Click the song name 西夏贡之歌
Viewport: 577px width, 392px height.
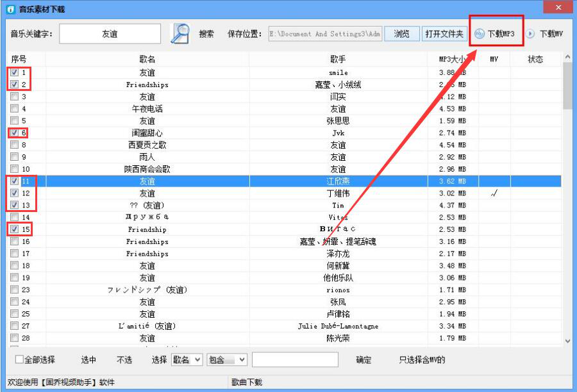tap(147, 145)
